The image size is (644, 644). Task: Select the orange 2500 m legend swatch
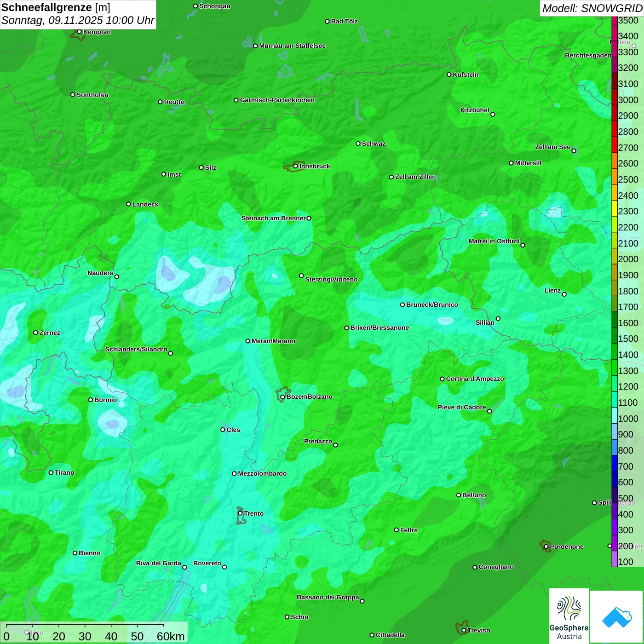[x=615, y=177]
